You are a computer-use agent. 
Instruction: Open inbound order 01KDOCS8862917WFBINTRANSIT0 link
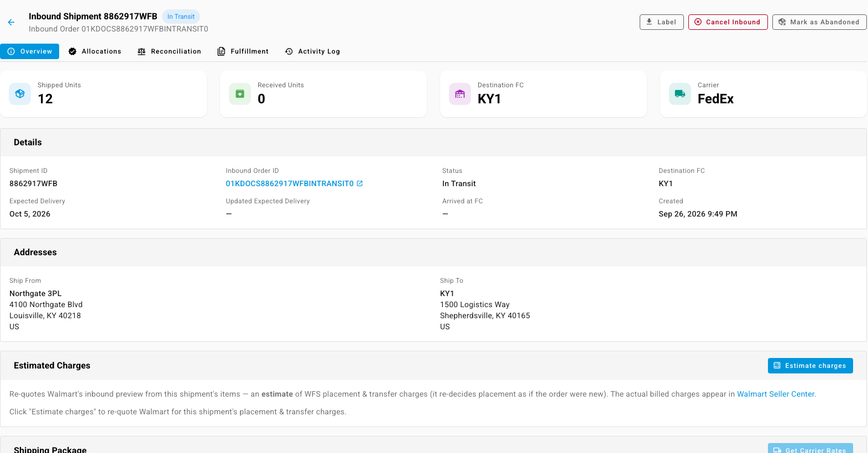click(x=290, y=183)
